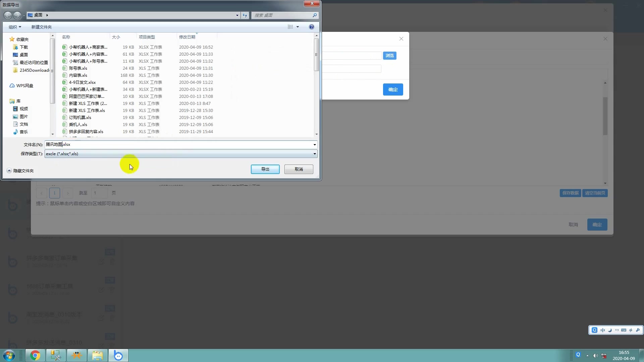Viewport: 644px width, 362px height.
Task: Click 新建文件夹 in toolbar
Action: tap(41, 27)
